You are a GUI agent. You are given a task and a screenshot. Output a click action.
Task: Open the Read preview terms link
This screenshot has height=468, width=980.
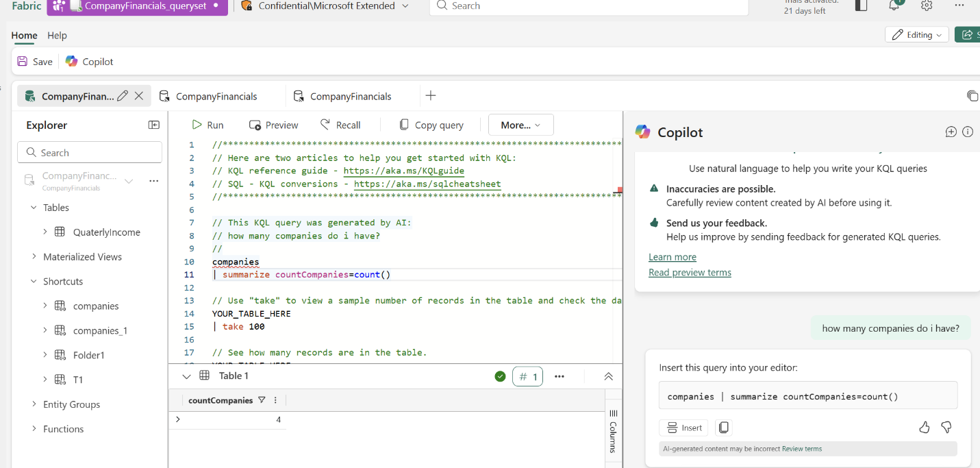690,272
